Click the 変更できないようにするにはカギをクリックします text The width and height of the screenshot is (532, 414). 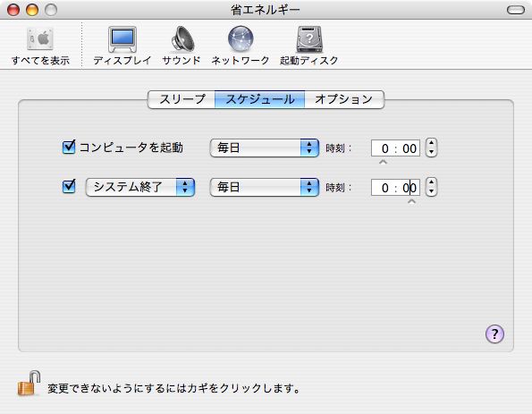point(173,388)
